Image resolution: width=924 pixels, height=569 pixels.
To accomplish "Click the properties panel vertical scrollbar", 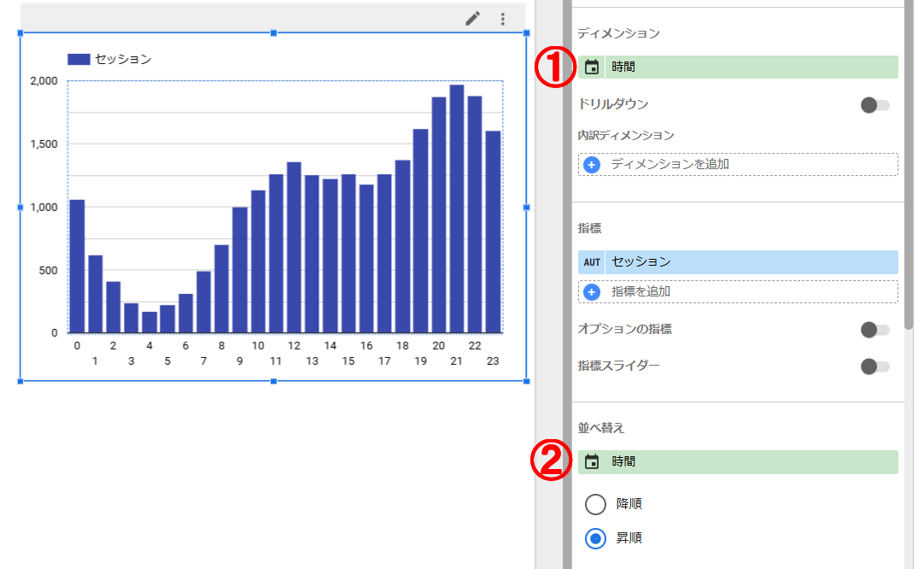I will coord(909,171).
